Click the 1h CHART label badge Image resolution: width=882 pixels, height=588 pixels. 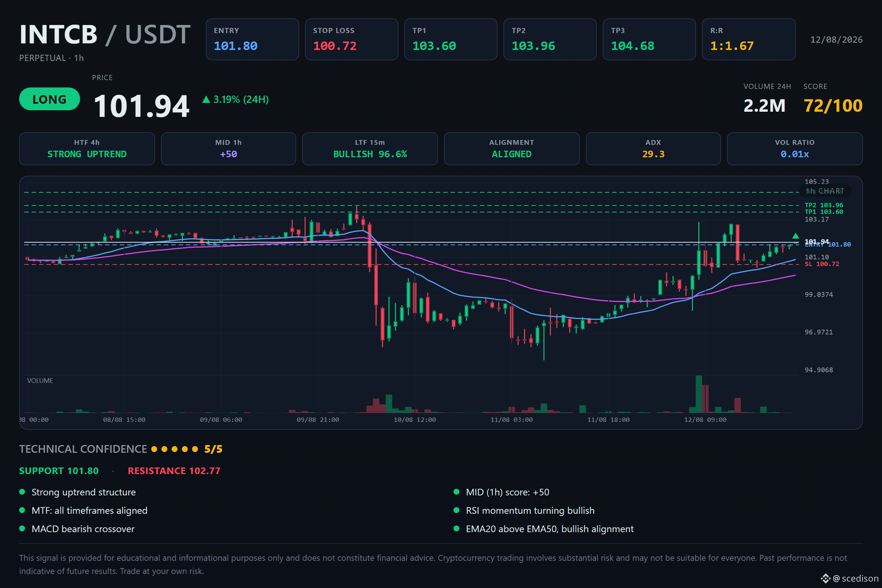825,191
